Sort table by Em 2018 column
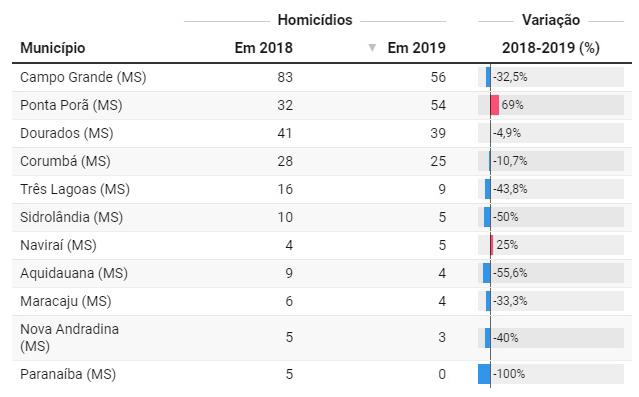Viewport: 639px width, 397px height. [264, 48]
